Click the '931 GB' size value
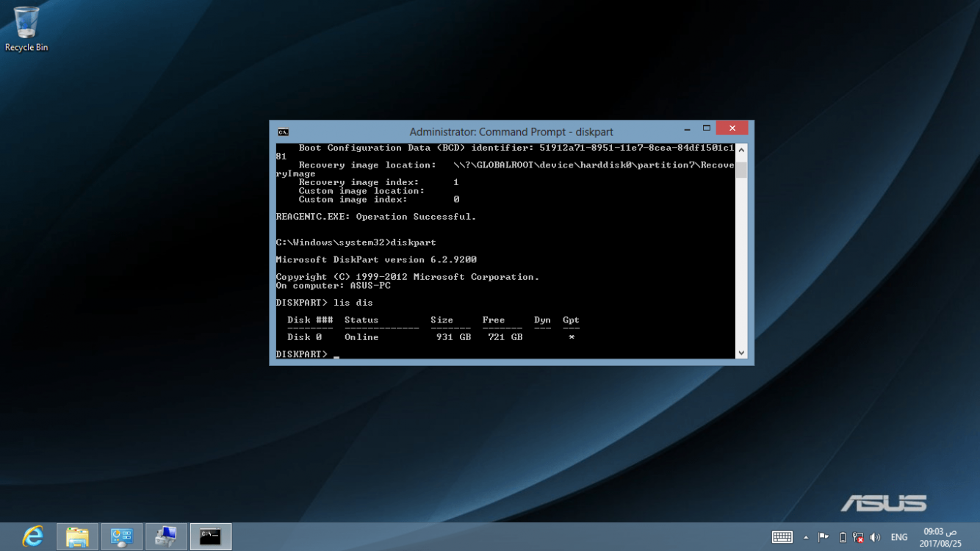 click(453, 337)
